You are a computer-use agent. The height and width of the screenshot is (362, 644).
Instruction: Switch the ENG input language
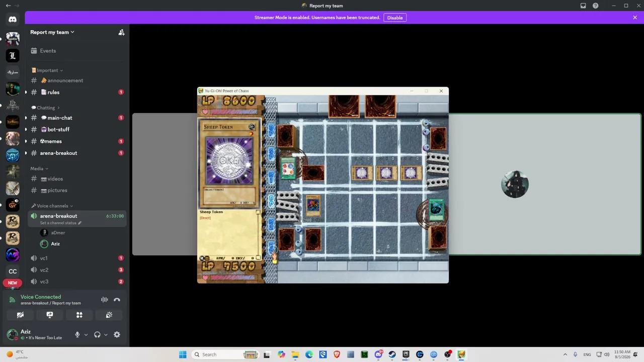click(x=587, y=354)
